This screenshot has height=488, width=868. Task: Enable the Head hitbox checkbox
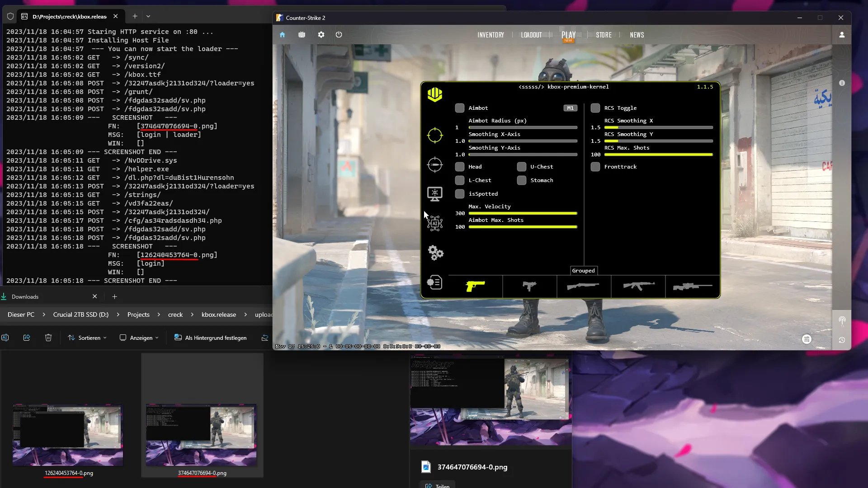point(460,167)
